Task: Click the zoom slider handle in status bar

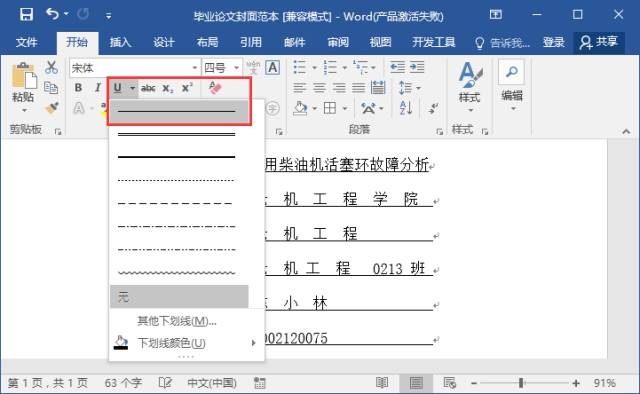Action: (x=521, y=383)
